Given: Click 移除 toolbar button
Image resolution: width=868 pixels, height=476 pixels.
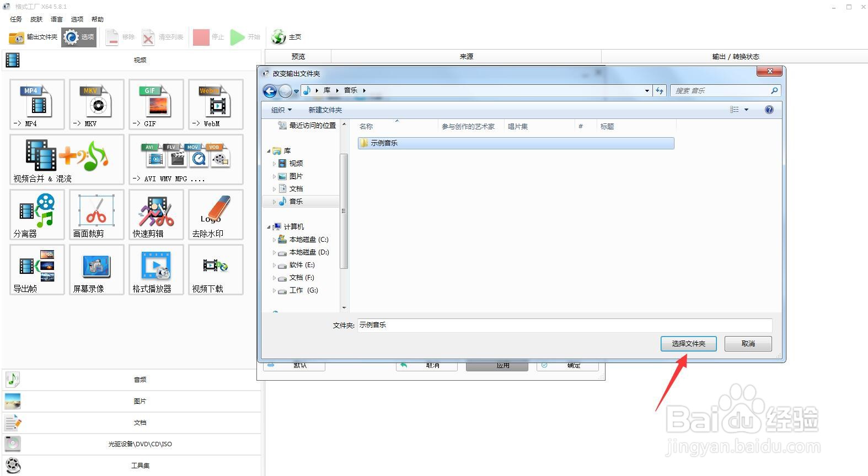Looking at the screenshot, I should [120, 37].
